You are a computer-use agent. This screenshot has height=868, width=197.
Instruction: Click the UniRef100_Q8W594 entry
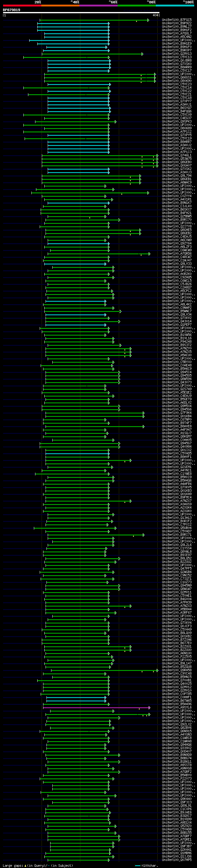[x=176, y=379]
